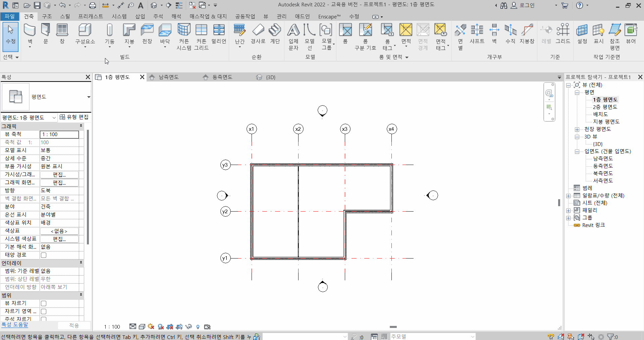
Task: Click 편집 button for 시스템 색상표
Action: tap(59, 239)
